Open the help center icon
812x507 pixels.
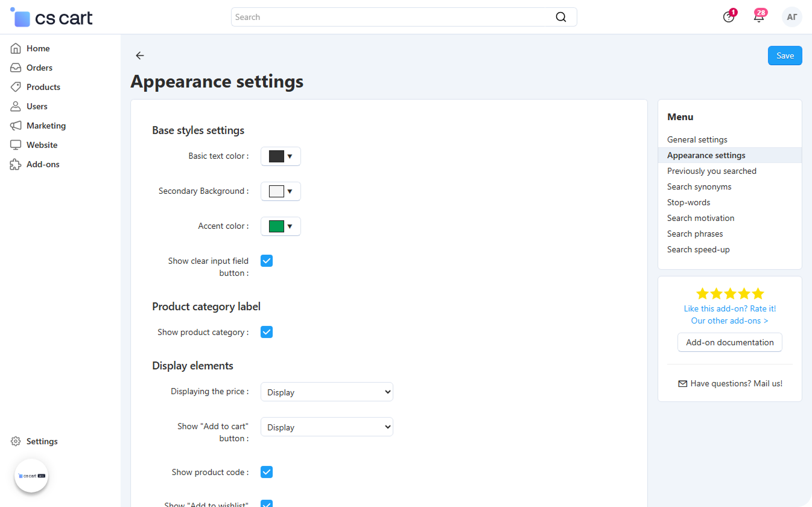click(x=729, y=17)
